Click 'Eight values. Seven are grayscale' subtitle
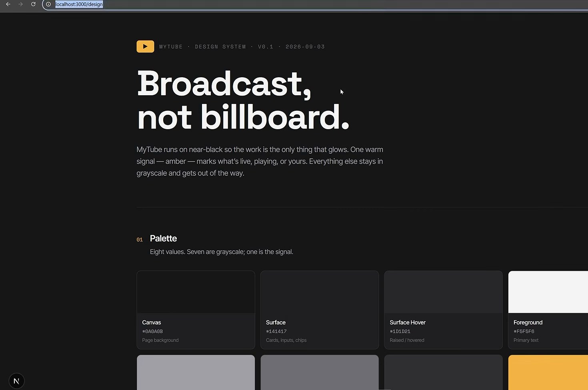588x390 pixels. 222,252
